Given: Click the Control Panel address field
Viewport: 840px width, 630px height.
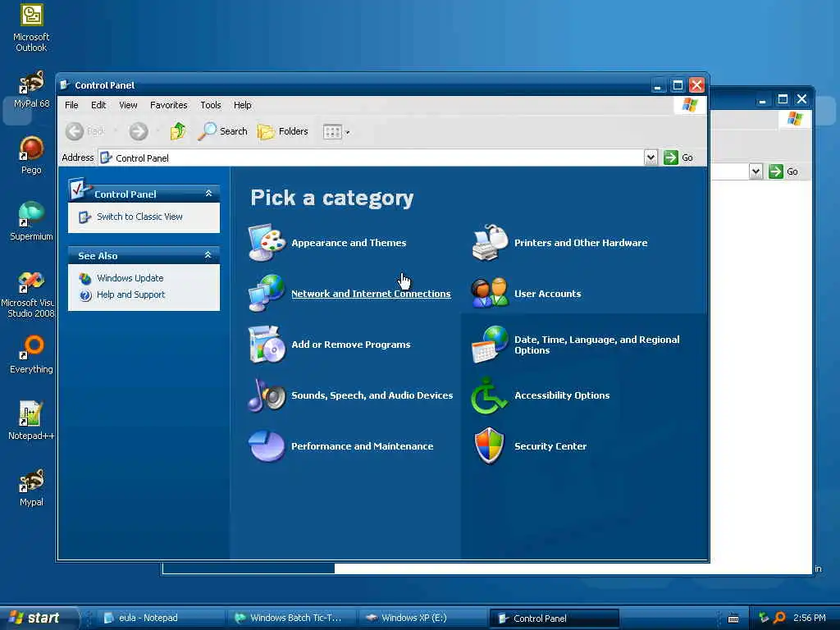Looking at the screenshot, I should [372, 157].
